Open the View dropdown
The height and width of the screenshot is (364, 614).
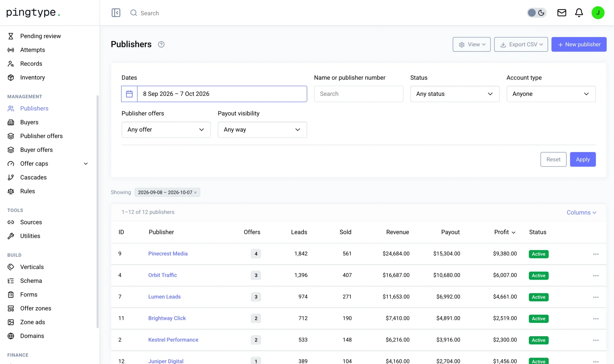point(471,44)
